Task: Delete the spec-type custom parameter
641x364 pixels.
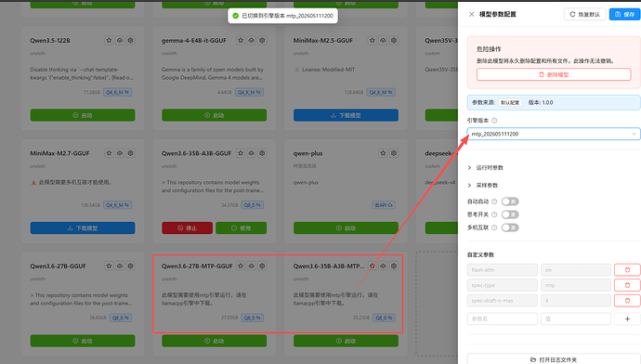Action: pos(627,285)
